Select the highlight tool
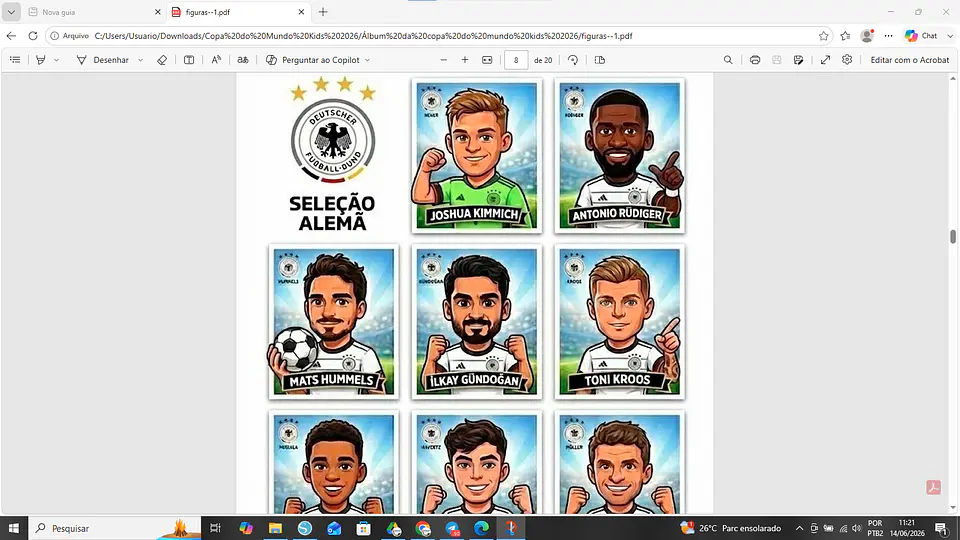The image size is (960, 540). click(41, 60)
